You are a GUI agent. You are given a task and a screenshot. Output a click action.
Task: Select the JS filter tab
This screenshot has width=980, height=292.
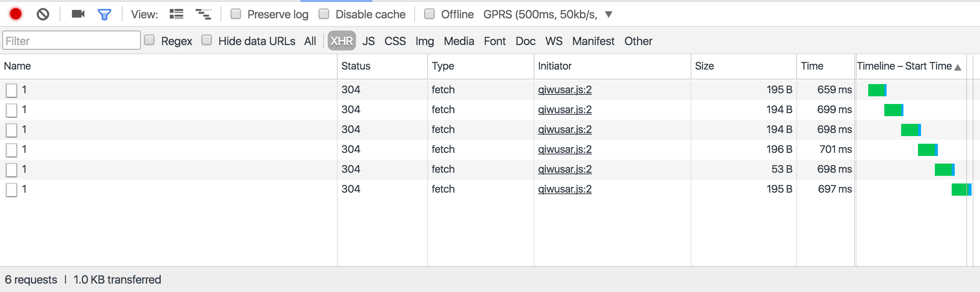(x=368, y=41)
